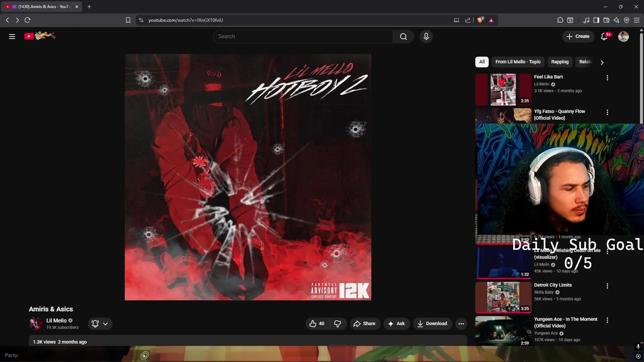Open Yfg Fatso - Quanny Flow video title
The image size is (644, 362).
(559, 115)
